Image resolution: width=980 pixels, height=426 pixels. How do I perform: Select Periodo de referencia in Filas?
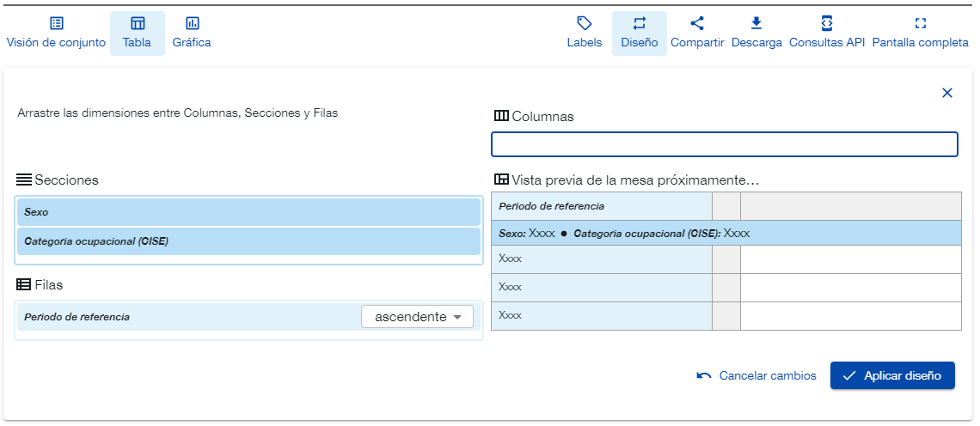point(189,317)
